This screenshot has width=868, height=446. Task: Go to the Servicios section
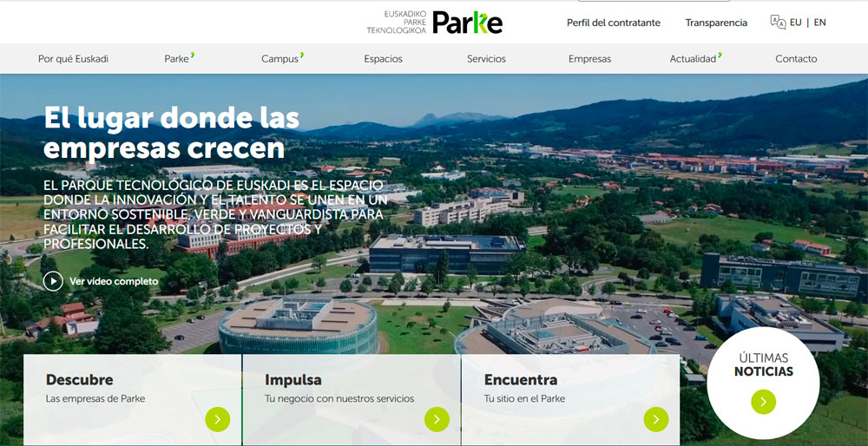coord(486,59)
